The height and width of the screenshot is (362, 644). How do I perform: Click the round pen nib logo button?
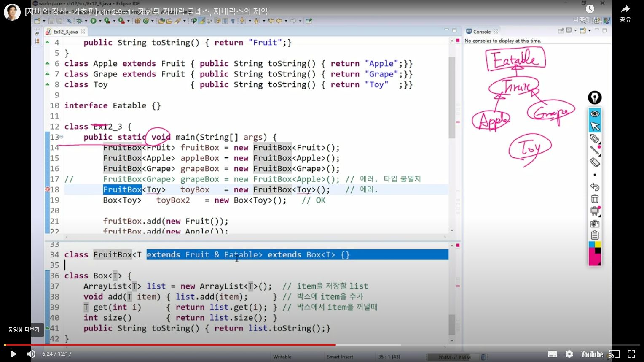click(x=595, y=98)
